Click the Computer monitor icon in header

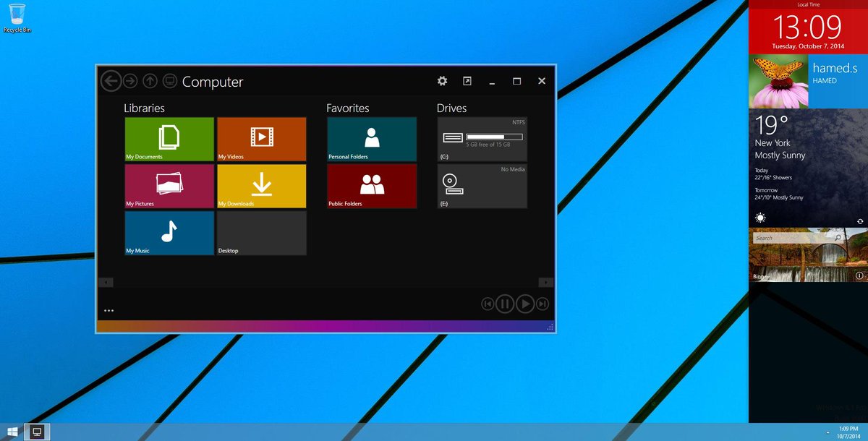pos(170,81)
